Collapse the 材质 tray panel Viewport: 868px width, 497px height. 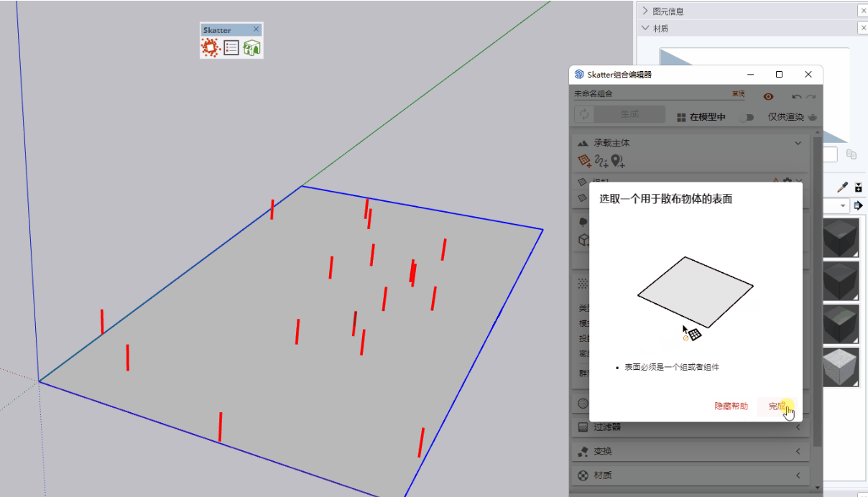(645, 28)
